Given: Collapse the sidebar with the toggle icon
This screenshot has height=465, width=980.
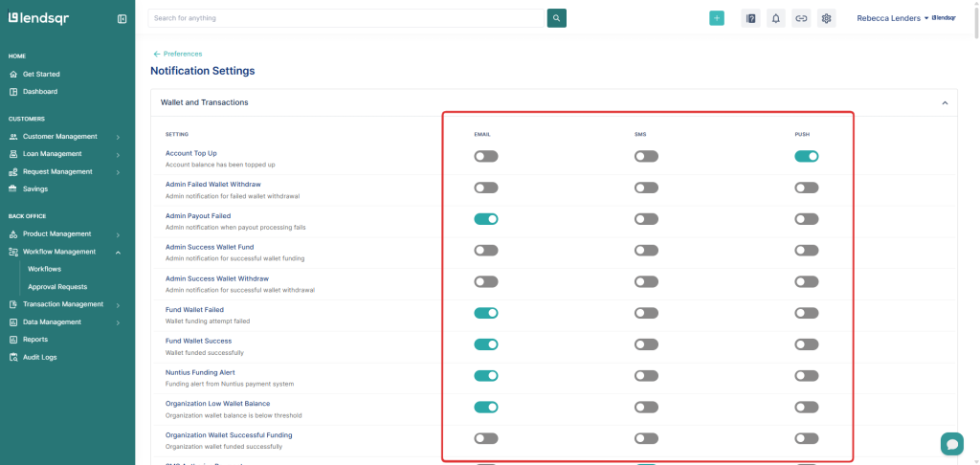Looking at the screenshot, I should [x=122, y=18].
